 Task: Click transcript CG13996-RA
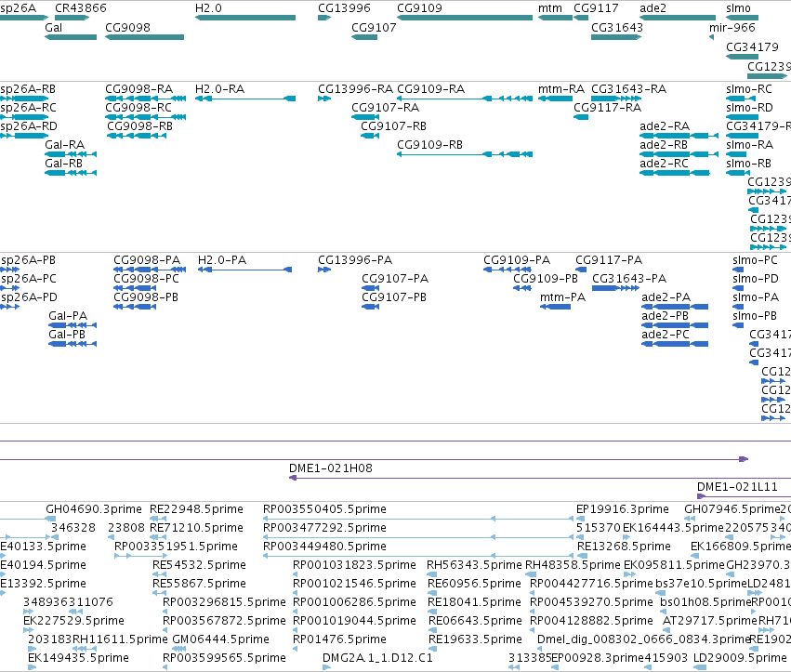pos(324,99)
